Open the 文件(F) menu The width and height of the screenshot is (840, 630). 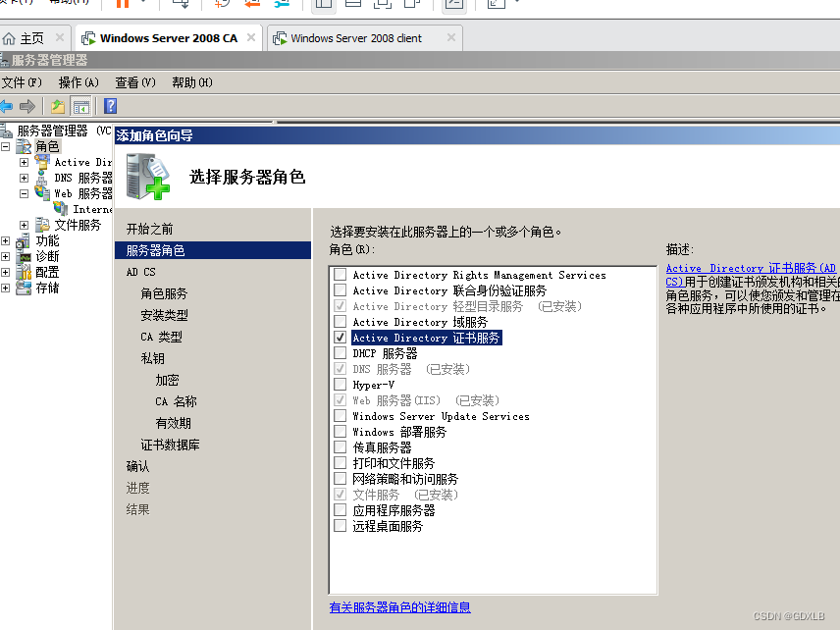click(22, 82)
